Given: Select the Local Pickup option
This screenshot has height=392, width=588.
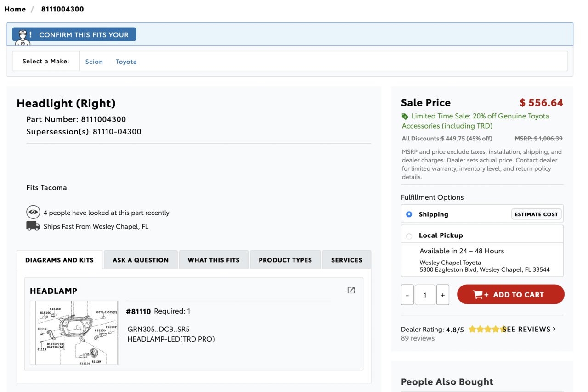Looking at the screenshot, I should (x=409, y=236).
